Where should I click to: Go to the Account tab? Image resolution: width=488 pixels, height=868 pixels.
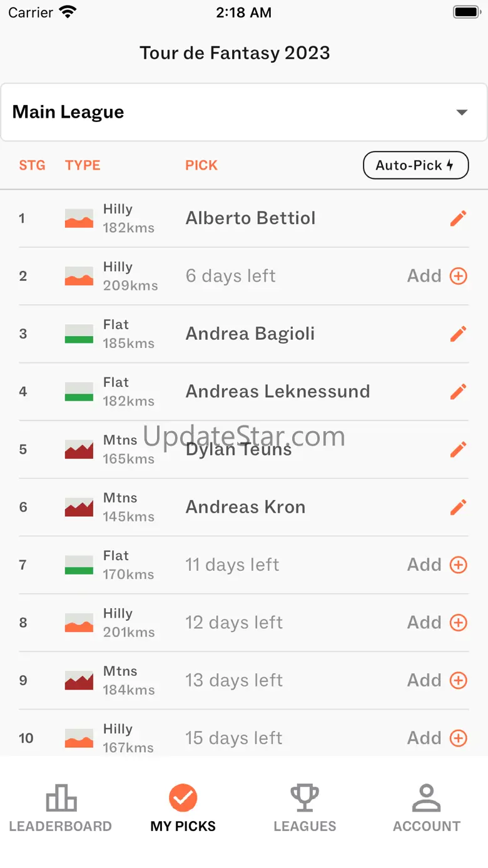427,809
